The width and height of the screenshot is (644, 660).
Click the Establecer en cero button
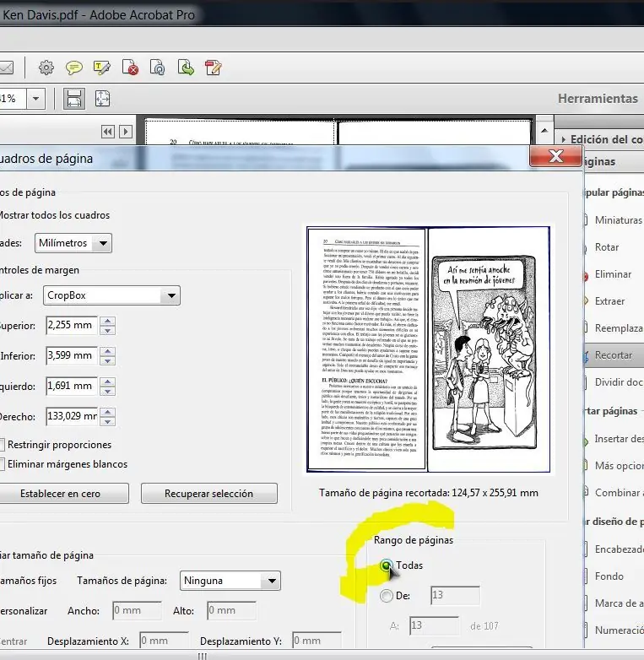click(63, 494)
